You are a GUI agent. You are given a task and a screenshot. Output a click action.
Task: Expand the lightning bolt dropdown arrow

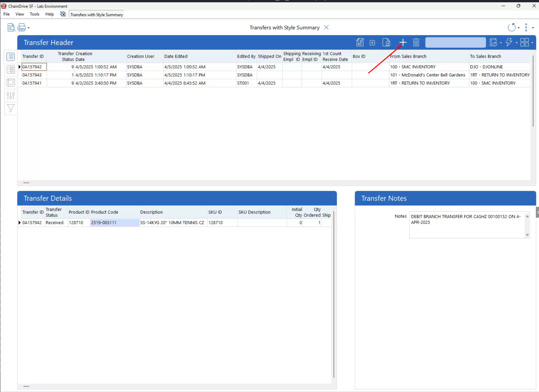pyautogui.click(x=516, y=43)
